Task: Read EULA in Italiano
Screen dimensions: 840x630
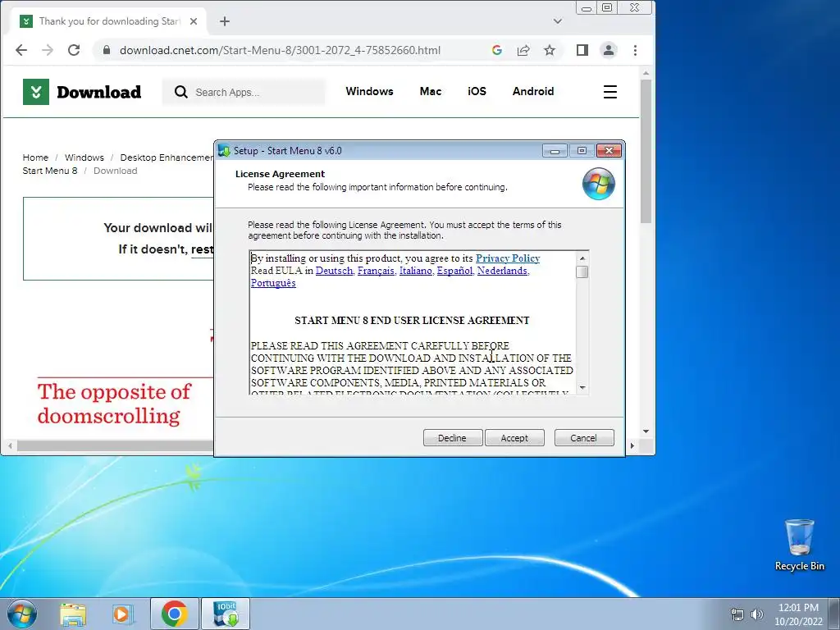Action: [x=416, y=271]
